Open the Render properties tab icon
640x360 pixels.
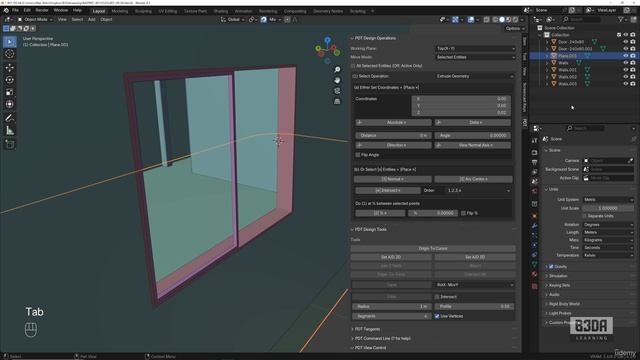(x=534, y=152)
